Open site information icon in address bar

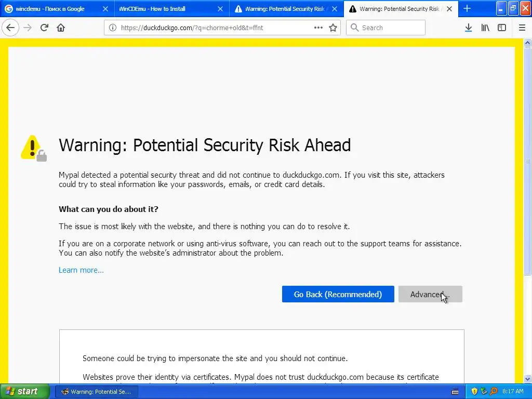(x=113, y=28)
